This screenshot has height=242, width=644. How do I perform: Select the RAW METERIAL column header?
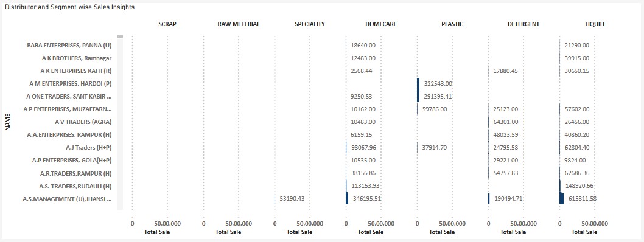point(239,24)
